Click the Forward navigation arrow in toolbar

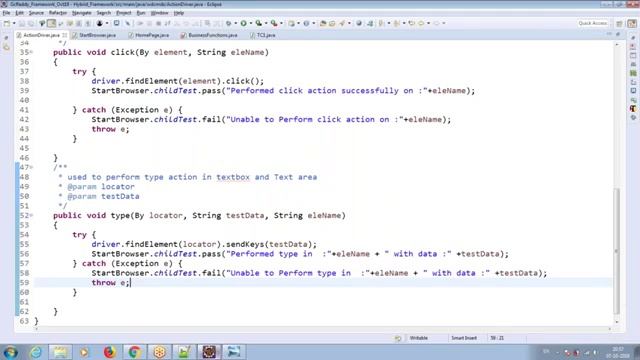click(x=436, y=23)
